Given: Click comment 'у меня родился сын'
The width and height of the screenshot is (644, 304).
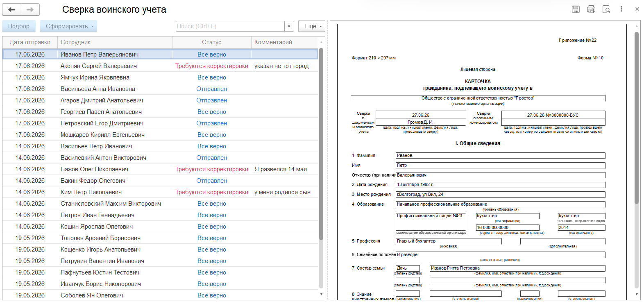Looking at the screenshot, I should point(282,192).
